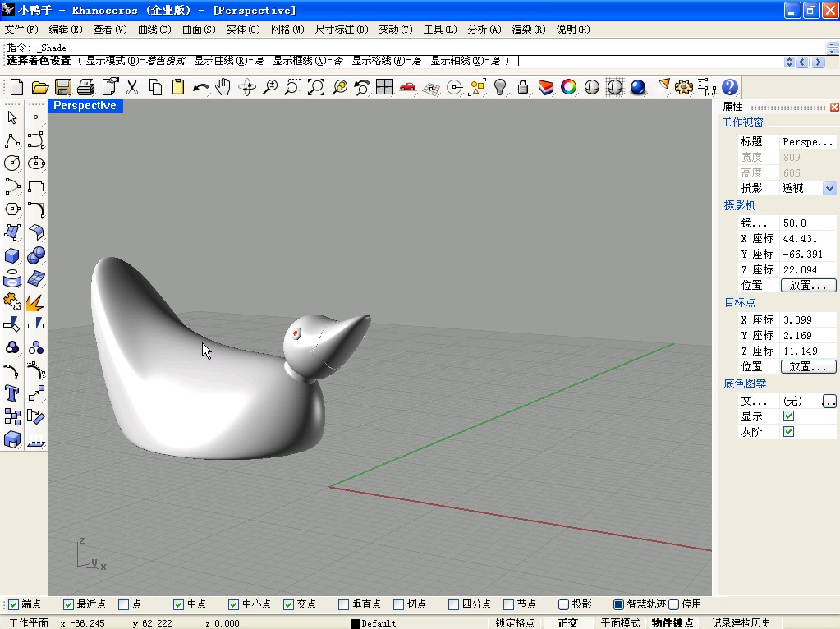This screenshot has height=629, width=840.
Task: Click the Zoom extents icon
Action: (316, 87)
